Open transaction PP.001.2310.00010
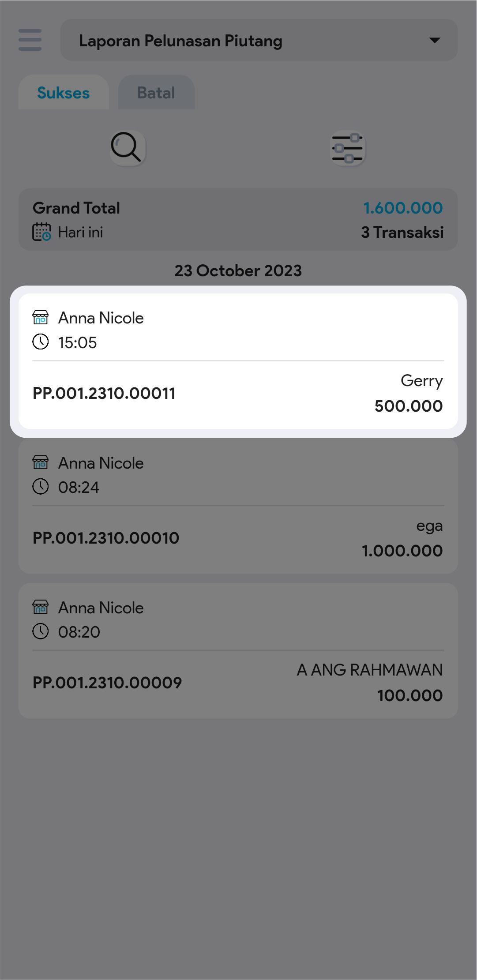This screenshot has width=477, height=980. [106, 538]
